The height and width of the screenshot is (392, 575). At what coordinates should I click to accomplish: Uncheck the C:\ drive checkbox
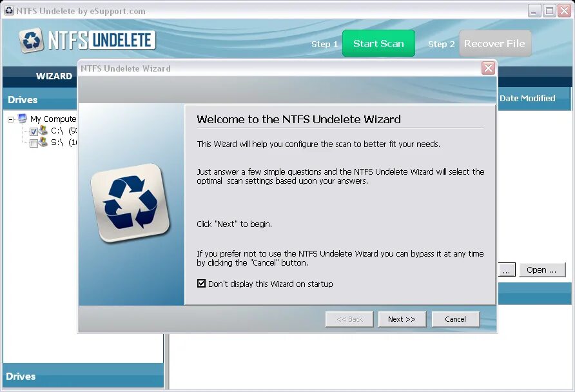coord(34,132)
